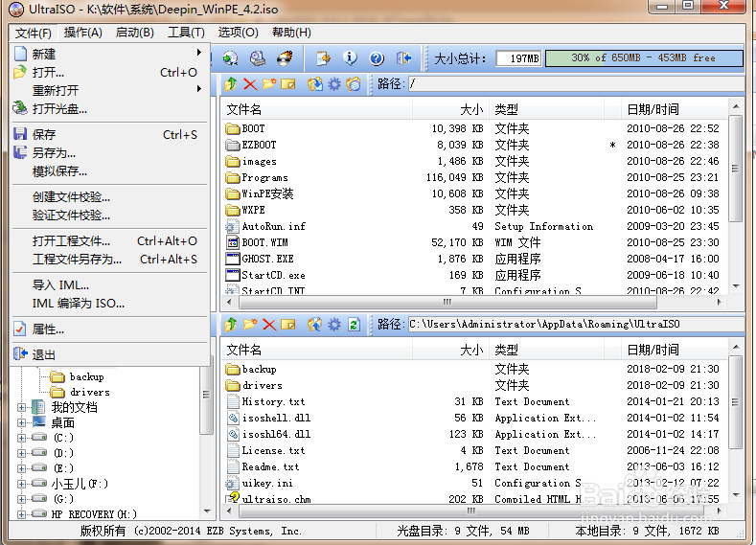Expand the (C:) drive node

21,438
